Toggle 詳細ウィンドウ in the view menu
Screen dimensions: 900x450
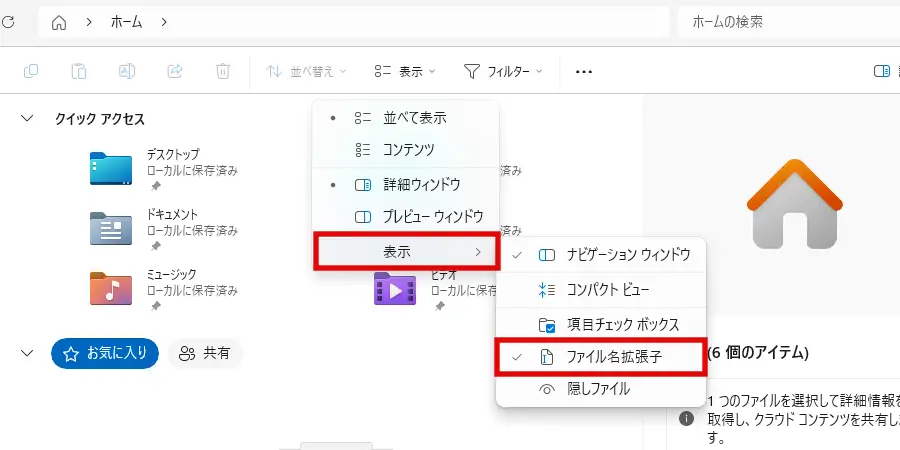(405, 185)
